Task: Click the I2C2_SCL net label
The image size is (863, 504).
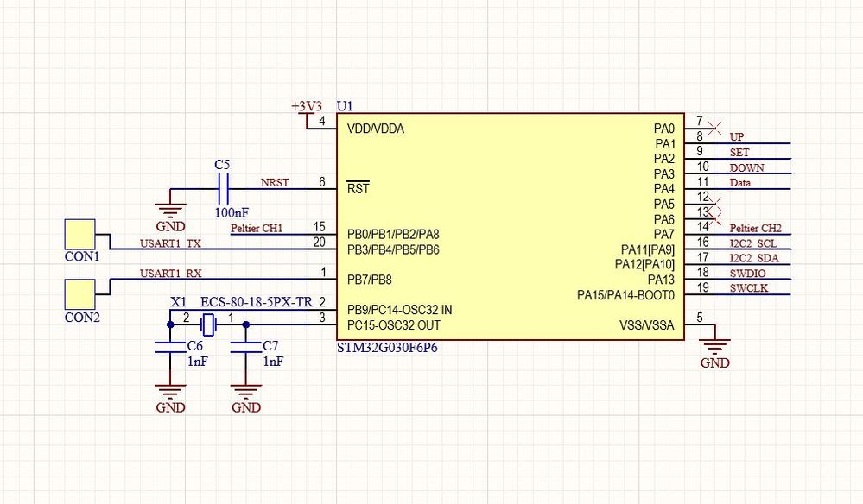Action: (753, 243)
